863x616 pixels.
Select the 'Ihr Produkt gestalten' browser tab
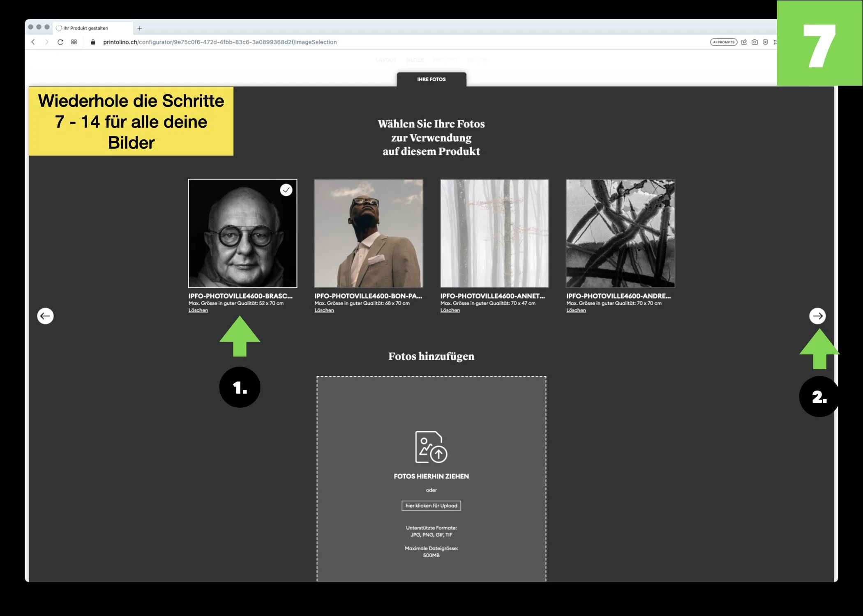coord(85,28)
